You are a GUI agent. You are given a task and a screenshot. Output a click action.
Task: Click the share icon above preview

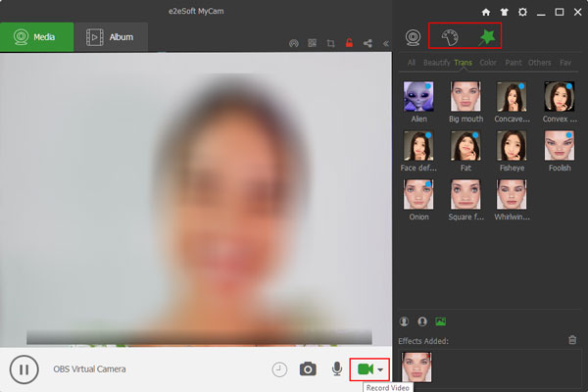click(x=367, y=43)
